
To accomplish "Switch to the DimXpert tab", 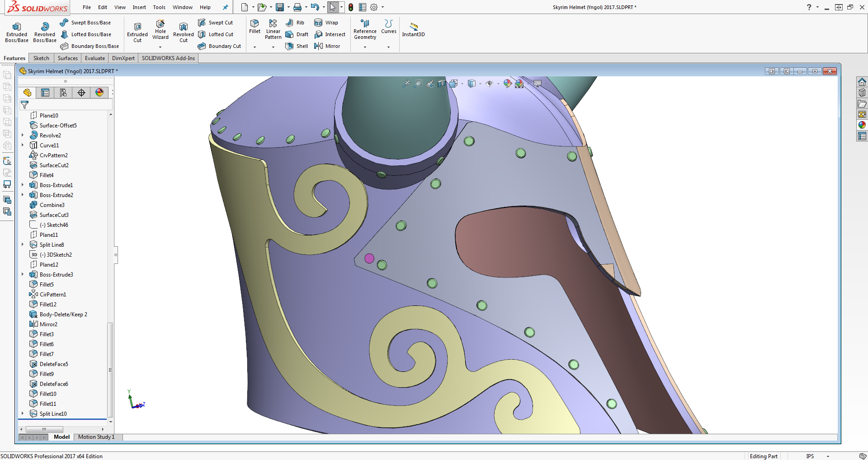I will coord(123,58).
